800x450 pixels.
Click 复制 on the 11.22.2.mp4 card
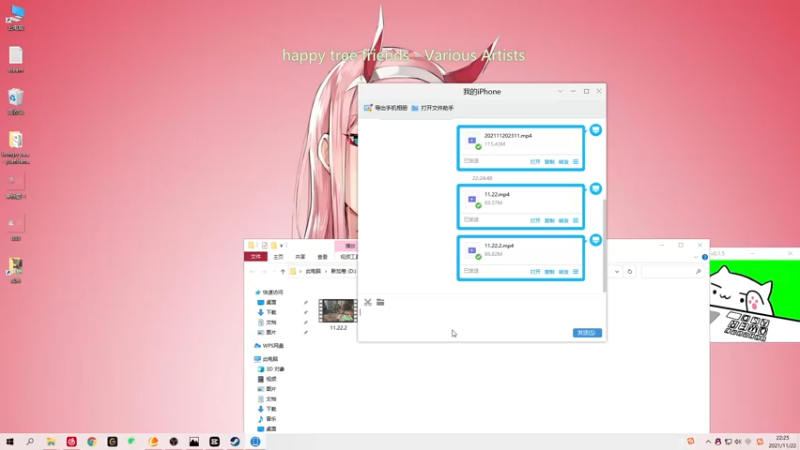tap(549, 272)
